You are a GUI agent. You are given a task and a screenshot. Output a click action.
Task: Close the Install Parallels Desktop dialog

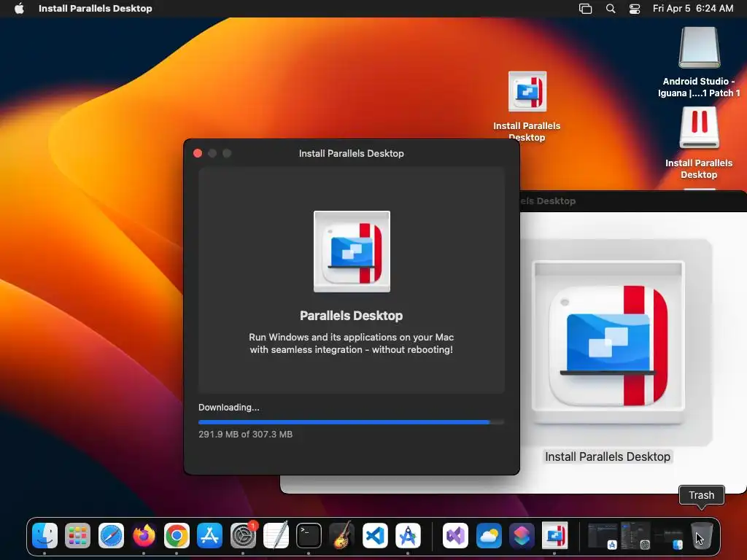tap(198, 153)
